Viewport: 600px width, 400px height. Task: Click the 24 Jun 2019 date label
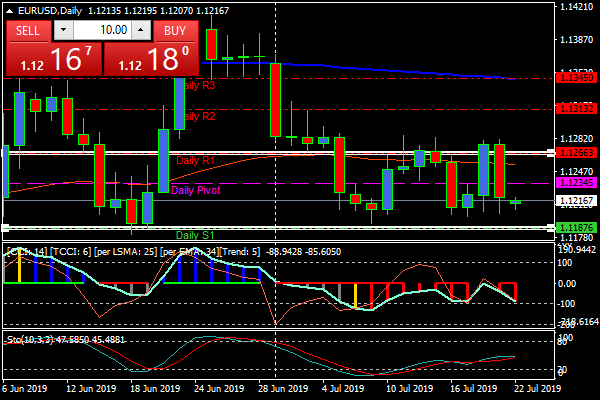(x=219, y=389)
